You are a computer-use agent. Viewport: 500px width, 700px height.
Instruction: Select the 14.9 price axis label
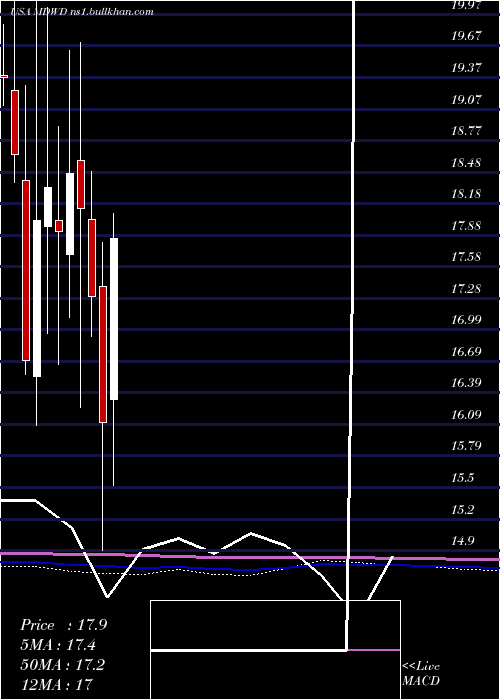point(462,540)
